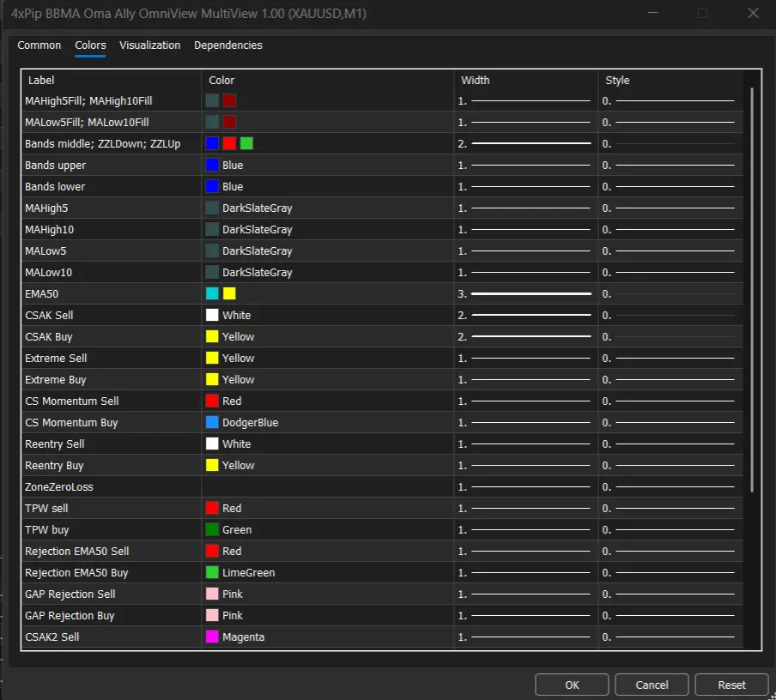Viewport: 776px width, 700px height.
Task: Switch to the Common tab
Action: (39, 45)
